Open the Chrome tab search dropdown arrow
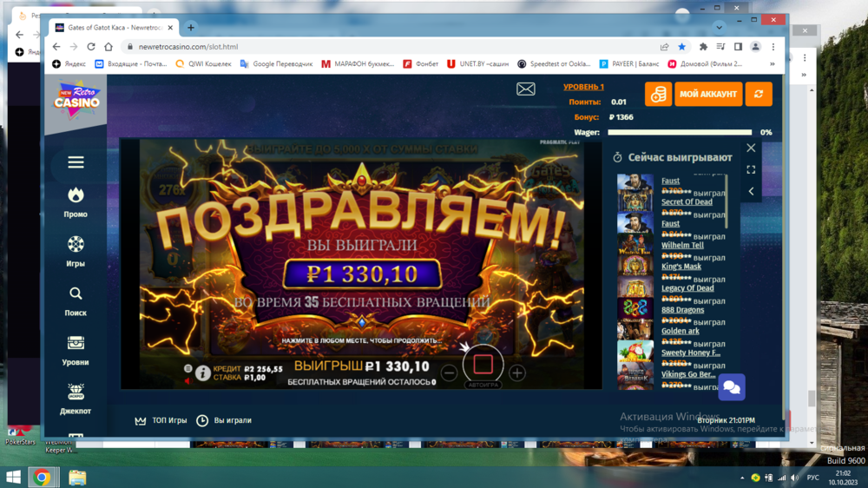Viewport: 868px width, 488px height. point(719,27)
